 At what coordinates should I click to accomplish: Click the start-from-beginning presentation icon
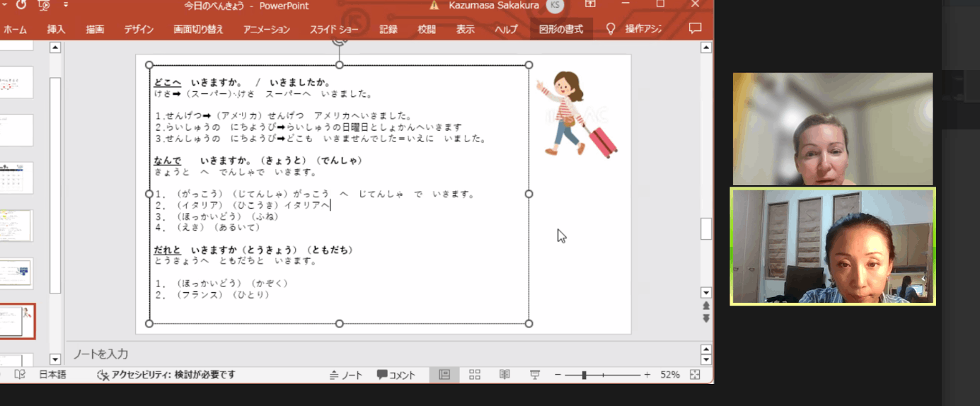tap(44, 6)
